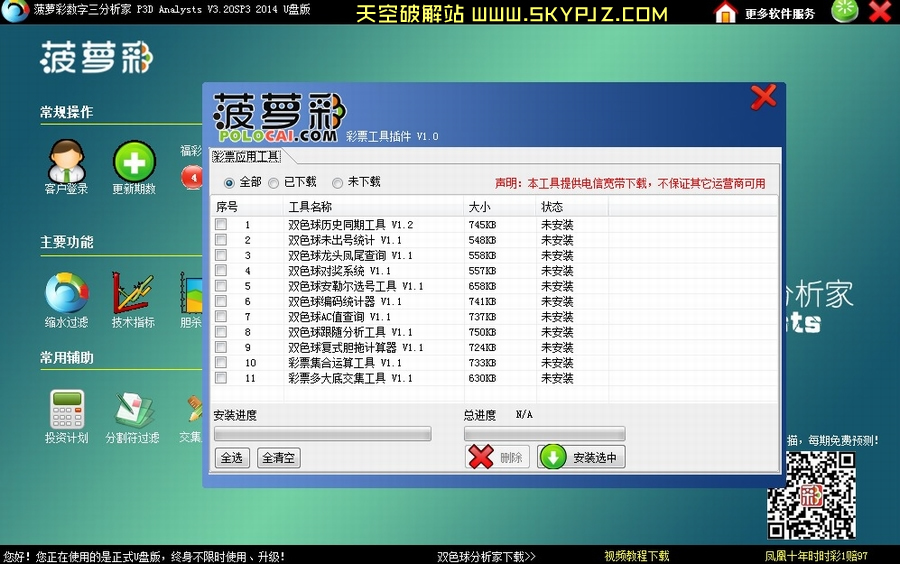Check the box for 双色球历史同期工具
Viewport: 900px width, 564px height.
[221, 225]
